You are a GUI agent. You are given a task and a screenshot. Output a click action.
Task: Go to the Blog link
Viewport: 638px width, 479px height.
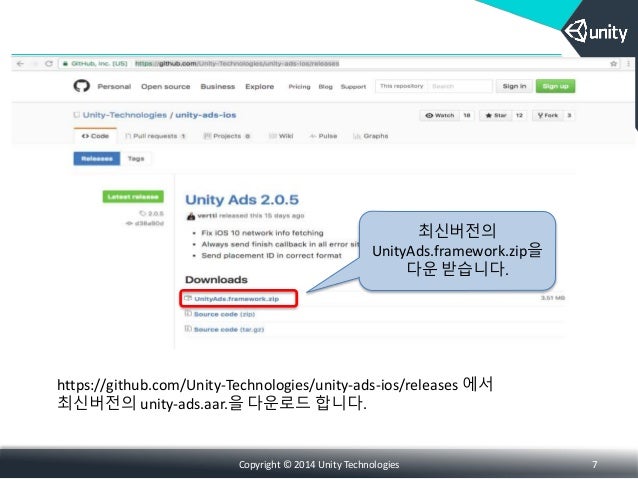click(326, 87)
